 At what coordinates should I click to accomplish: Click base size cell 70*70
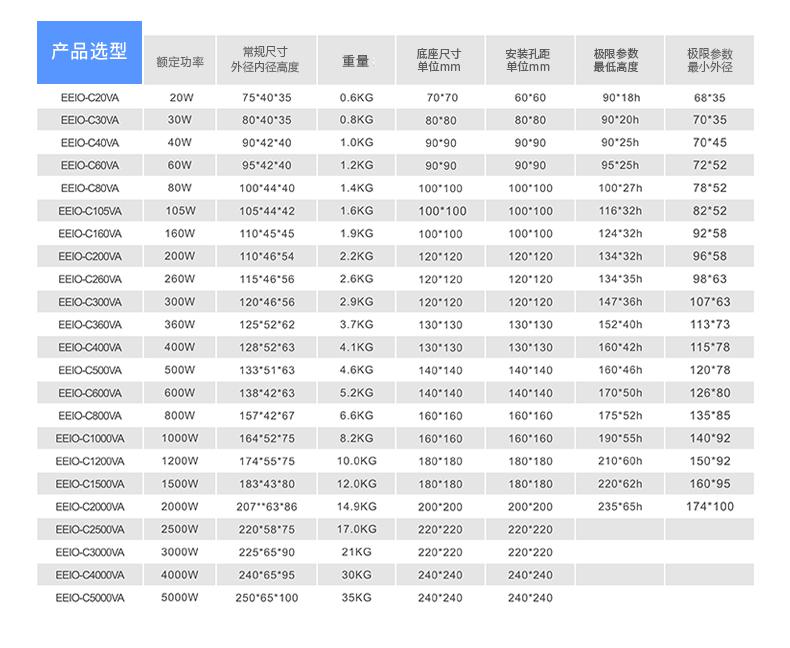pyautogui.click(x=442, y=98)
